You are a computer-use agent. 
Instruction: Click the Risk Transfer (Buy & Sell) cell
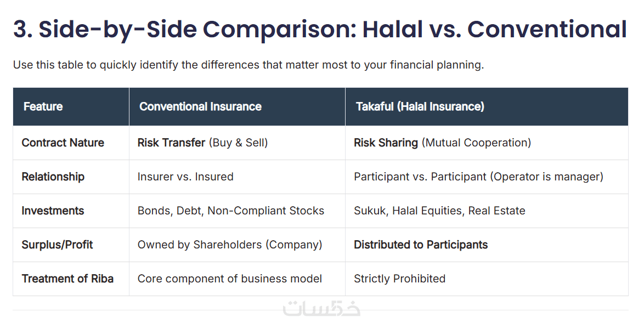tap(202, 143)
